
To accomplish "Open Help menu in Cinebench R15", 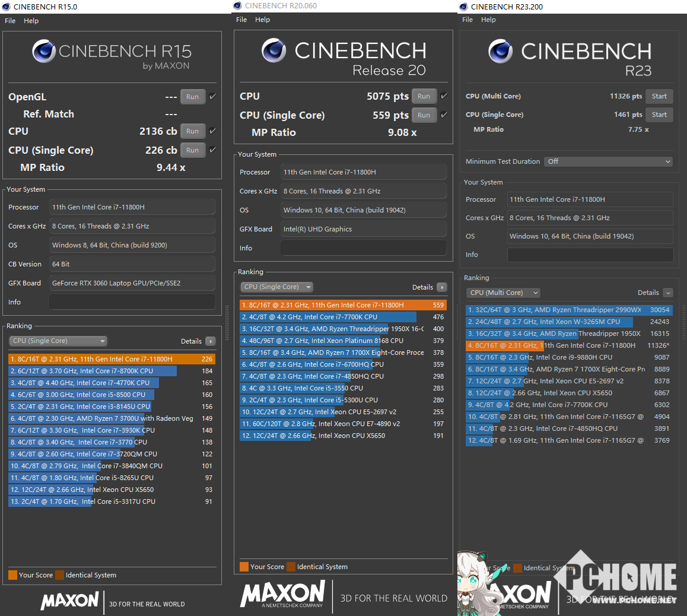I will click(31, 21).
